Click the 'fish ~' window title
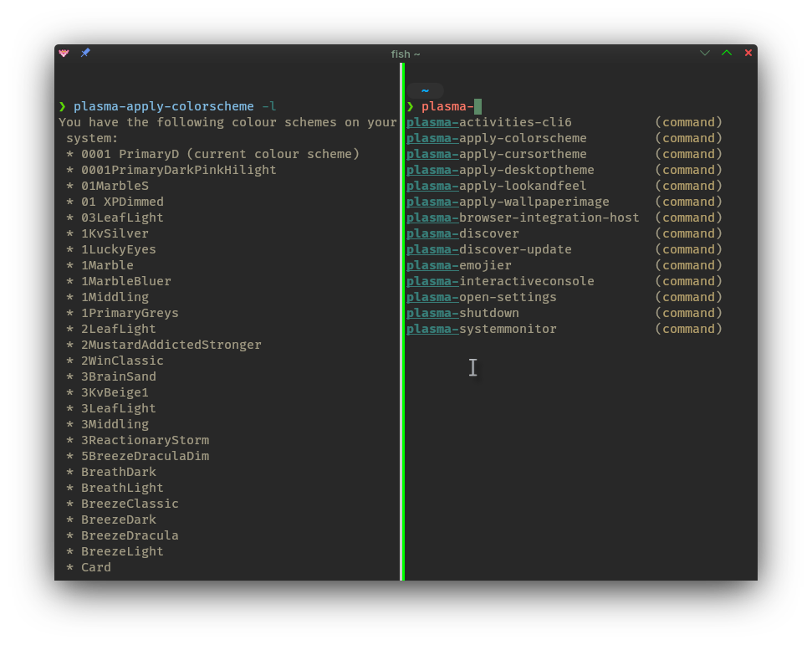 pyautogui.click(x=406, y=54)
